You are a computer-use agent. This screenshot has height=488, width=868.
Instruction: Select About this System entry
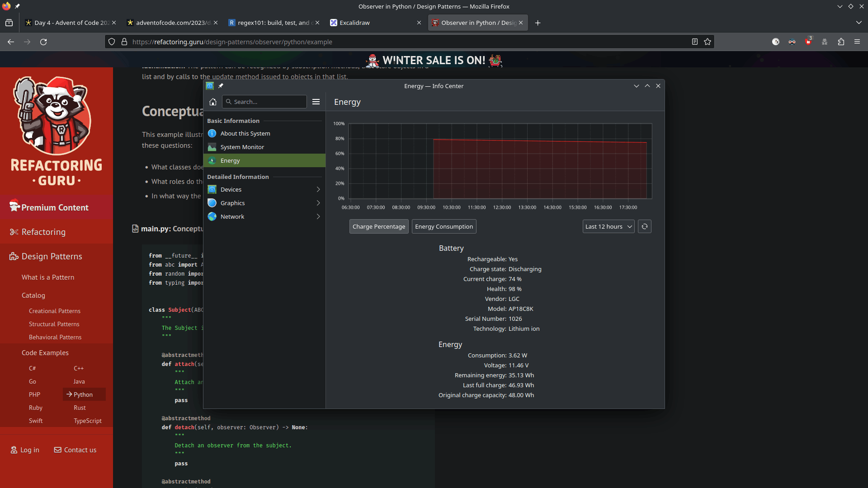coord(245,133)
